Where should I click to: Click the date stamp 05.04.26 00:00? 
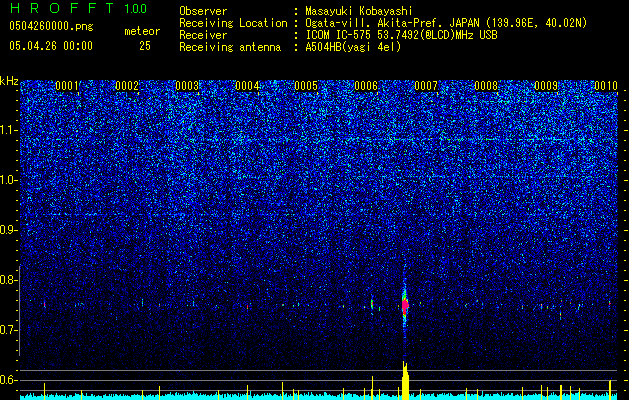point(51,45)
